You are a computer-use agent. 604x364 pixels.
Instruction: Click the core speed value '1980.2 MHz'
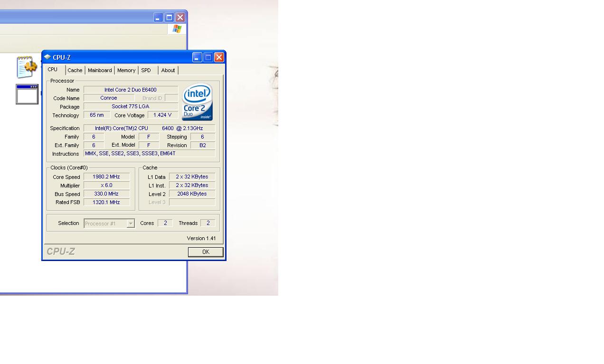[x=106, y=177]
